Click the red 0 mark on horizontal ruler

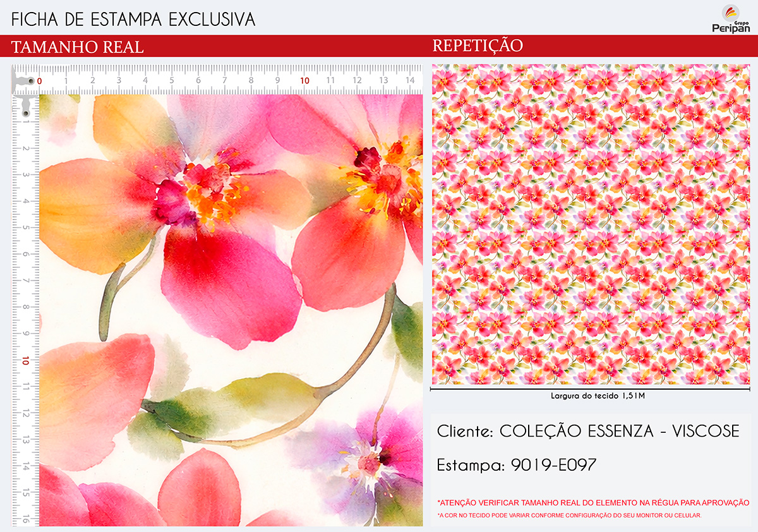point(40,81)
